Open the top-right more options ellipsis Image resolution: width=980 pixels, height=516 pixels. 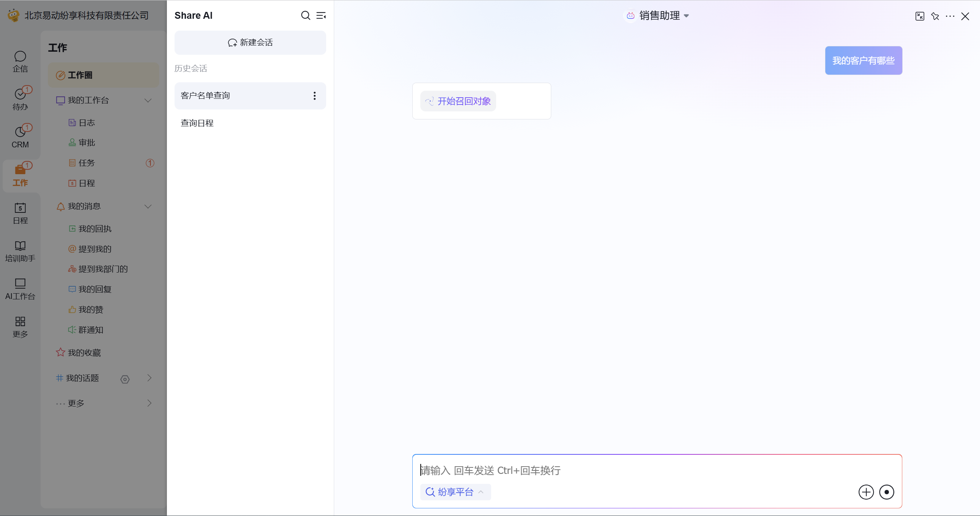click(x=950, y=16)
